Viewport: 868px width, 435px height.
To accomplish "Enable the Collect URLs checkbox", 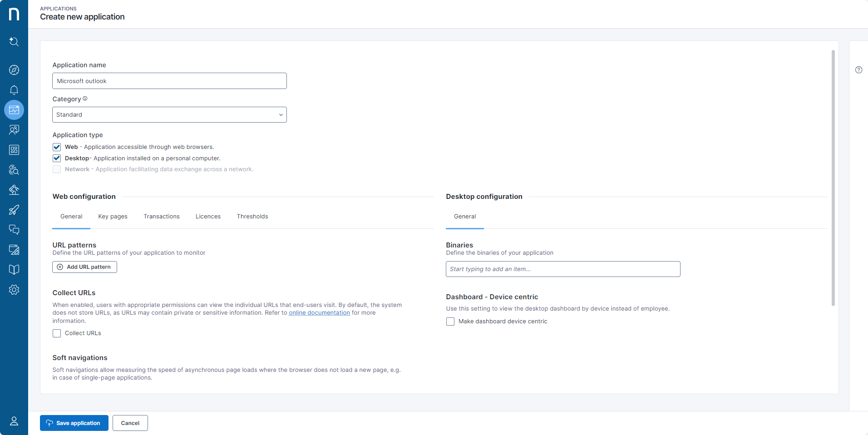I will coord(57,333).
